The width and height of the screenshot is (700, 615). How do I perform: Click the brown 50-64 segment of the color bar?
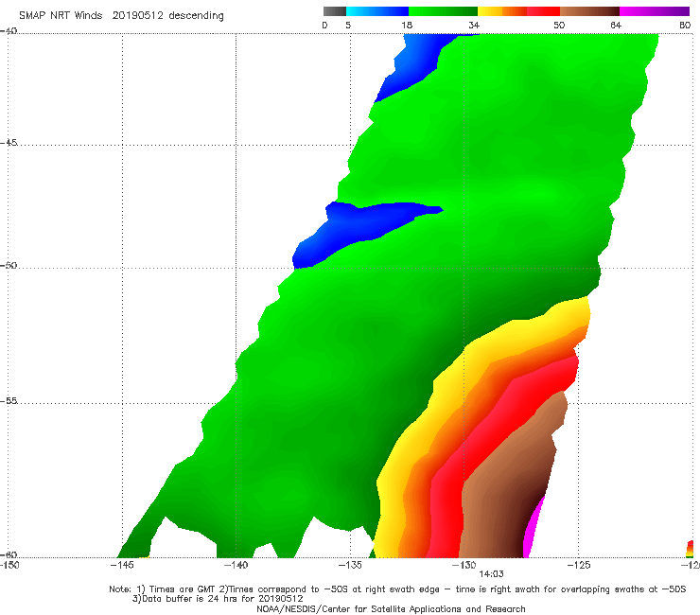tap(589, 11)
